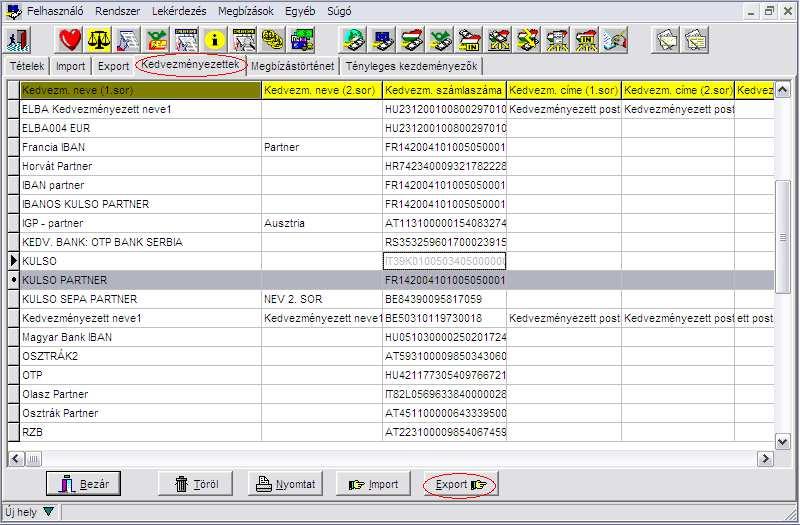800x525 pixels.
Task: Click the horizontal scrollbar right arrow
Action: click(x=765, y=459)
